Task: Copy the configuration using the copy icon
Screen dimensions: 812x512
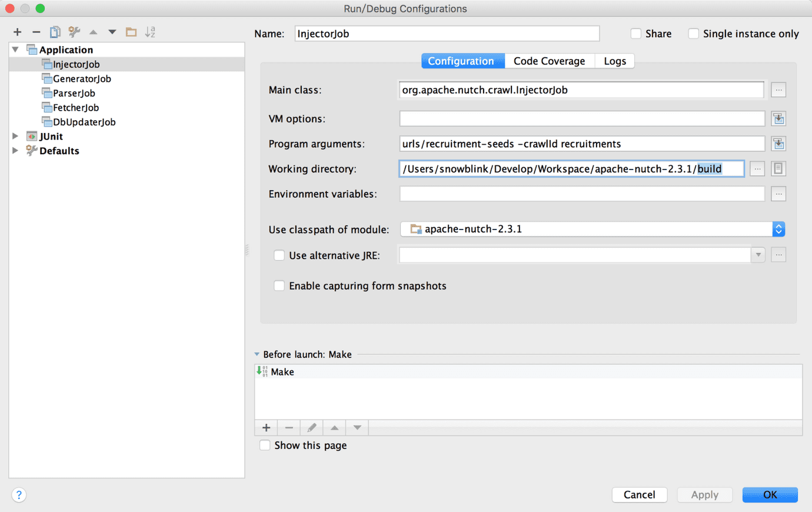Action: (x=55, y=32)
